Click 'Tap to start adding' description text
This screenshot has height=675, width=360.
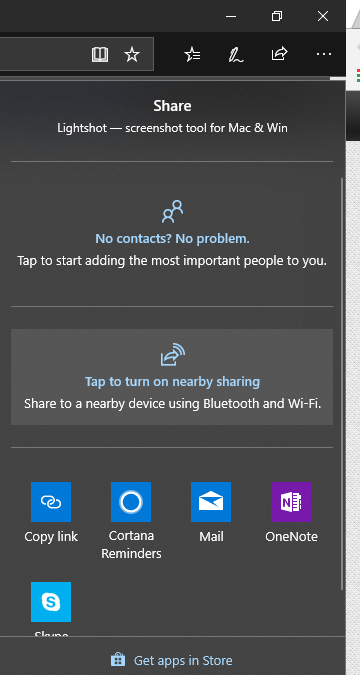(x=172, y=261)
